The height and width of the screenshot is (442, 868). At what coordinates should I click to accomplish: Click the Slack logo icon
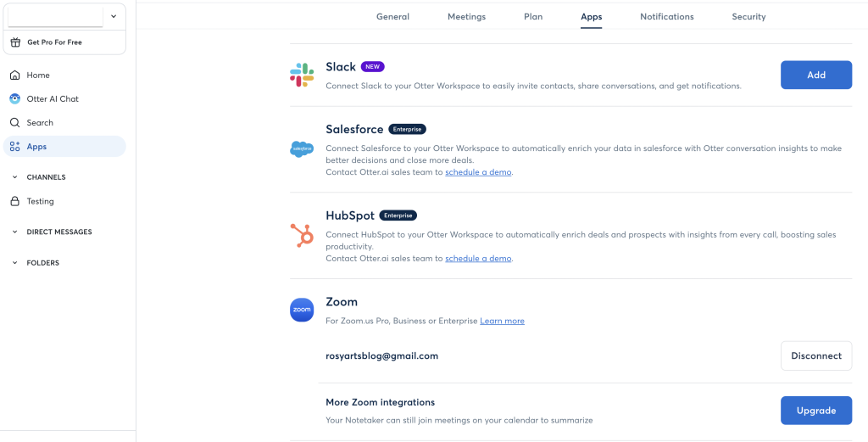pyautogui.click(x=302, y=75)
